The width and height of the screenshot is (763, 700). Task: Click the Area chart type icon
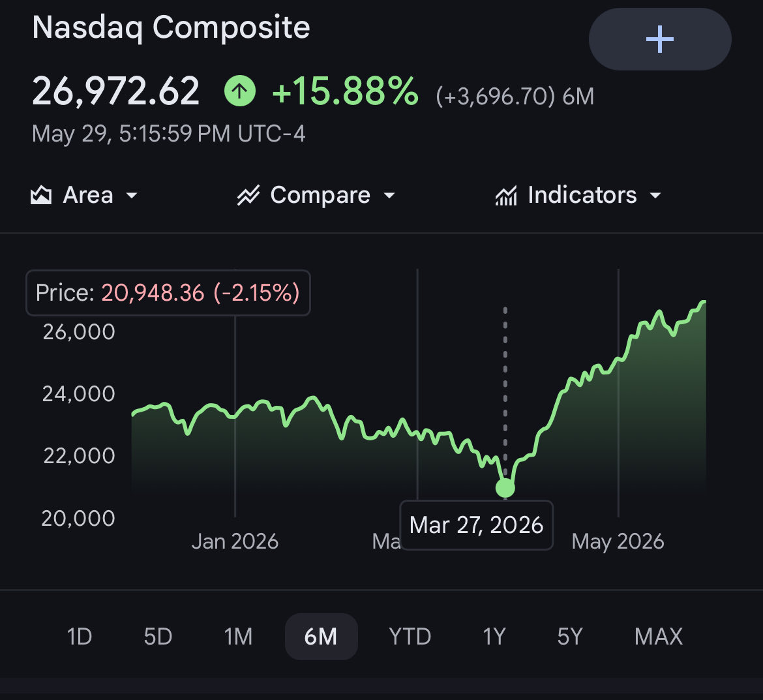point(41,195)
